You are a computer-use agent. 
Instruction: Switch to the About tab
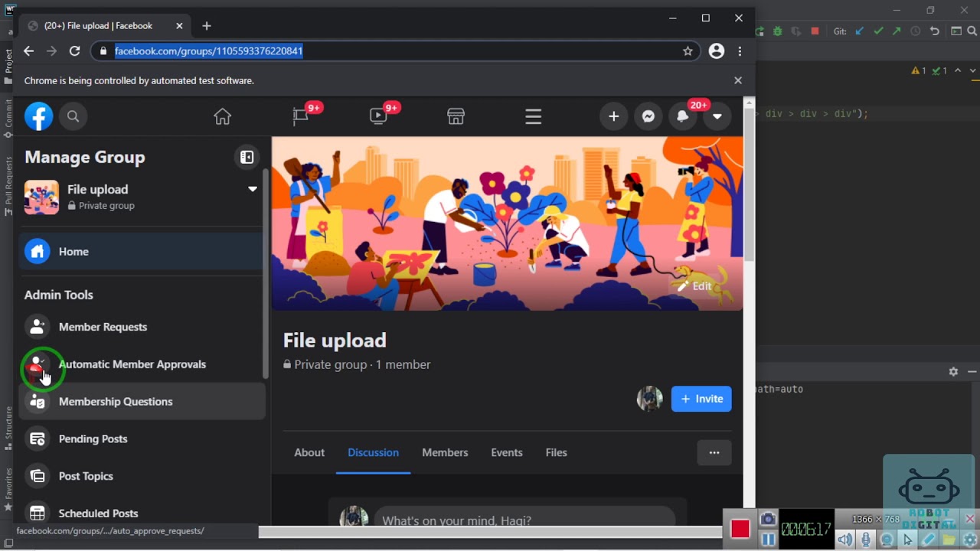[x=309, y=452]
